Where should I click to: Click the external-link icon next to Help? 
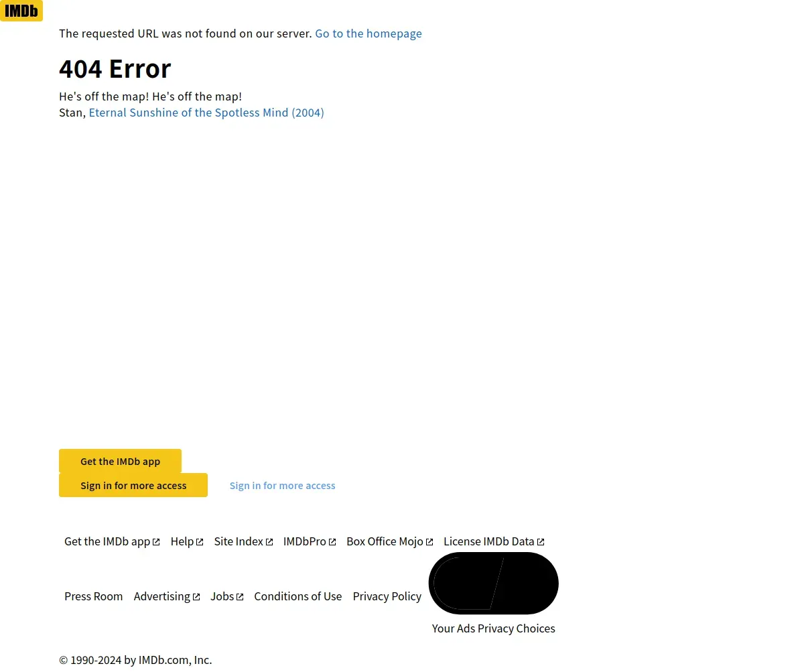click(200, 542)
